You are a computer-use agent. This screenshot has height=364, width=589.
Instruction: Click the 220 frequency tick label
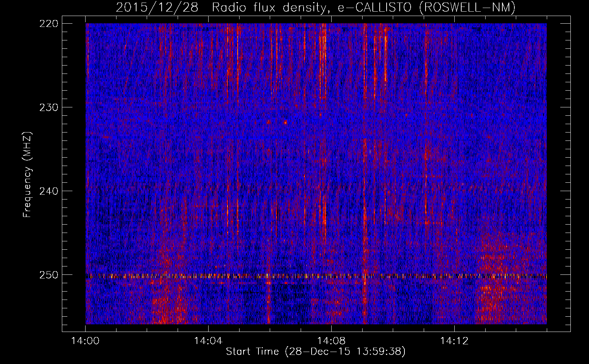[48, 24]
